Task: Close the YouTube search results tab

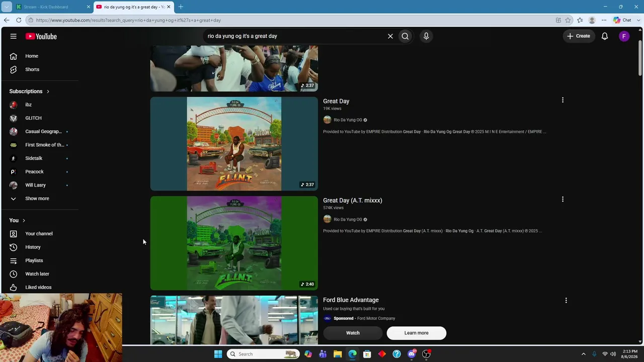Action: [169, 7]
